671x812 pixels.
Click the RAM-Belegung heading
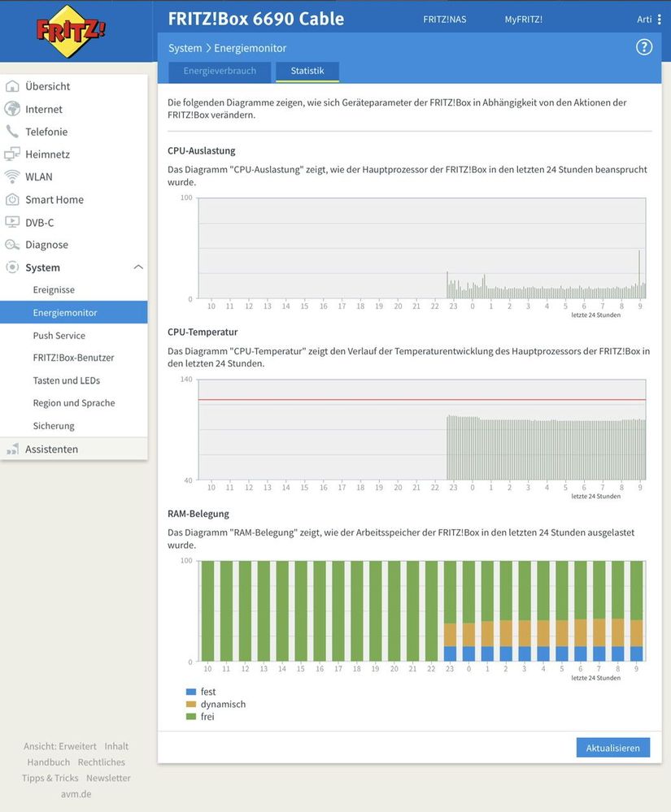pos(198,514)
